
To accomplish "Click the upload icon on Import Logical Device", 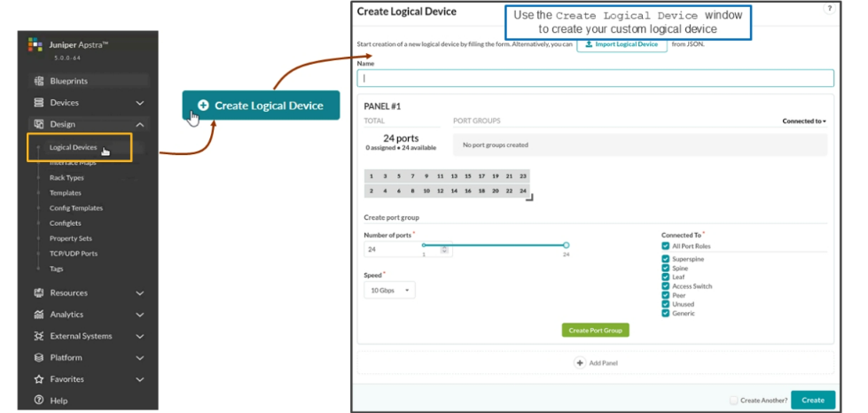I will click(x=589, y=44).
